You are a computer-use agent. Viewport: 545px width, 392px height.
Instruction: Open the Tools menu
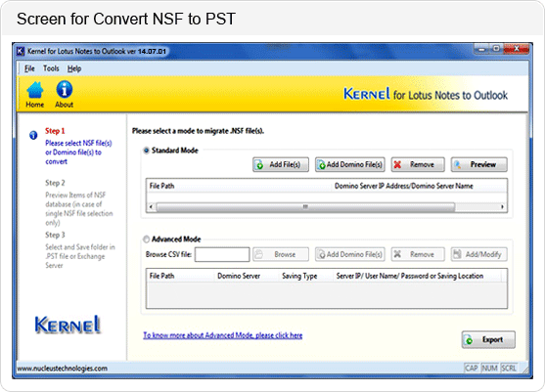(51, 68)
